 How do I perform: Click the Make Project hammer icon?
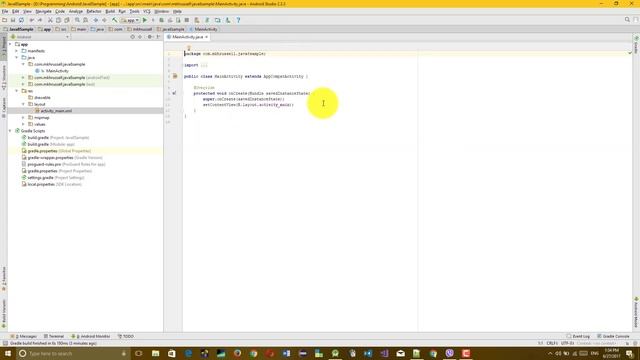point(115,20)
